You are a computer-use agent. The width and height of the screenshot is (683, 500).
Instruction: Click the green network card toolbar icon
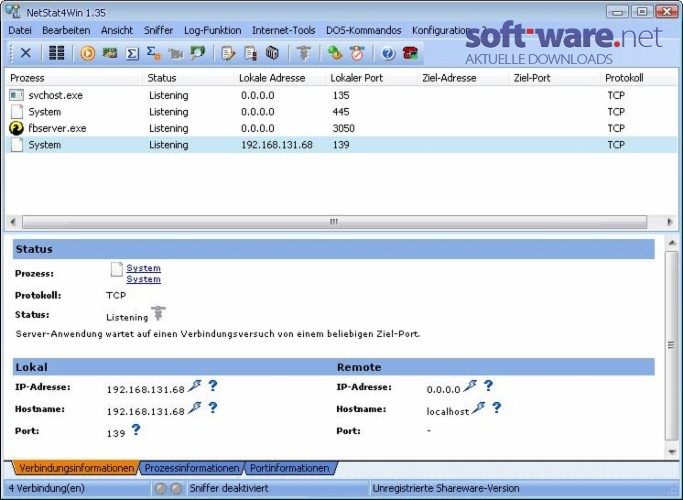[x=110, y=53]
